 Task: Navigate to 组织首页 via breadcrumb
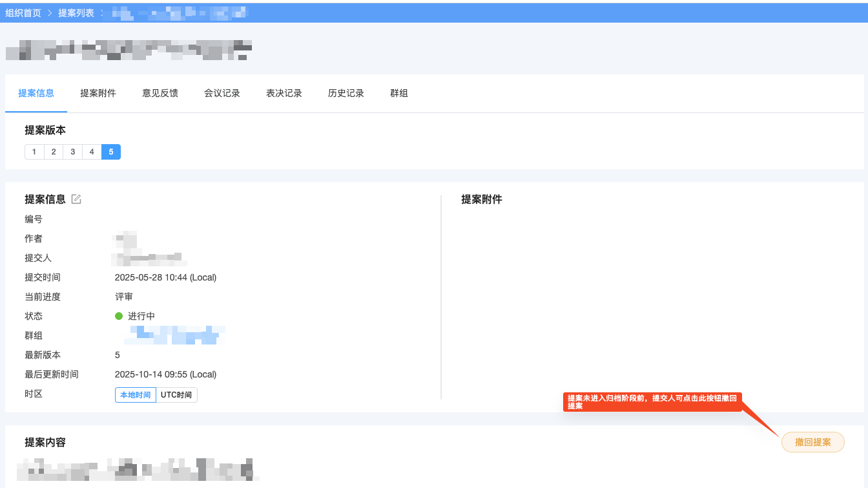(x=23, y=12)
